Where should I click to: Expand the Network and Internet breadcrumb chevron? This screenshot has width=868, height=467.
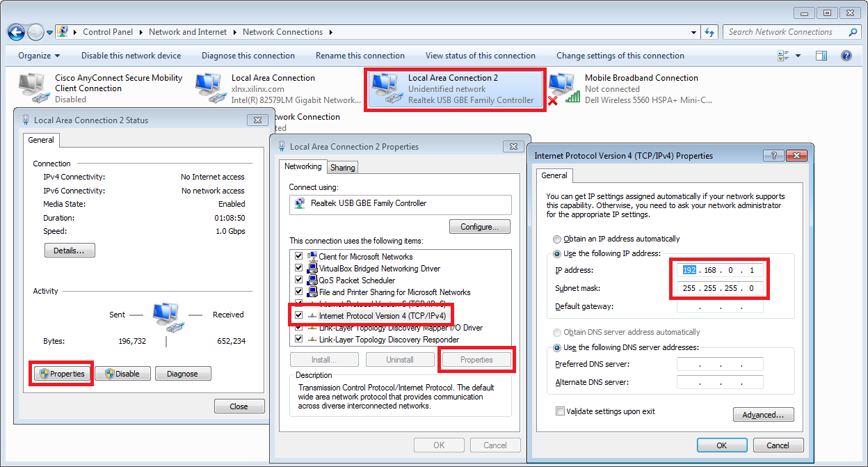pyautogui.click(x=234, y=31)
